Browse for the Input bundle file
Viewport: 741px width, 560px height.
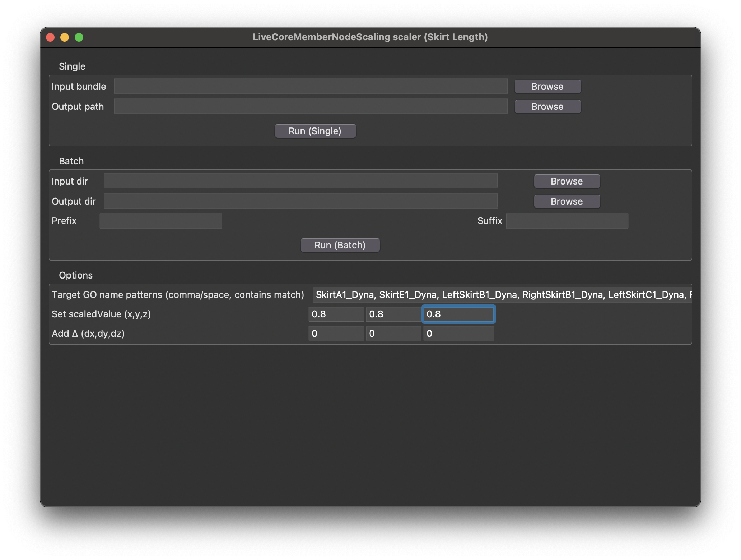(x=547, y=87)
